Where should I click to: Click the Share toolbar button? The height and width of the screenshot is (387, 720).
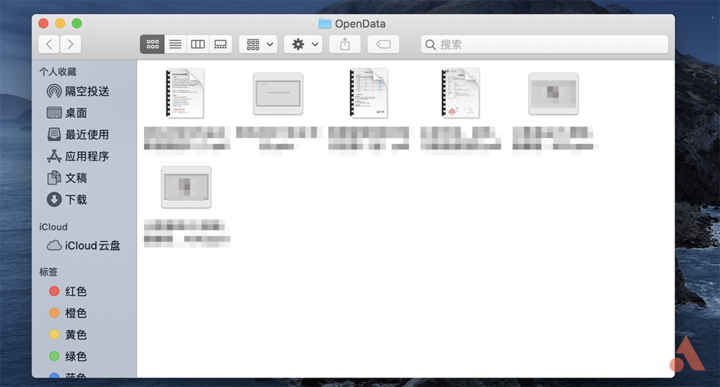tap(345, 45)
